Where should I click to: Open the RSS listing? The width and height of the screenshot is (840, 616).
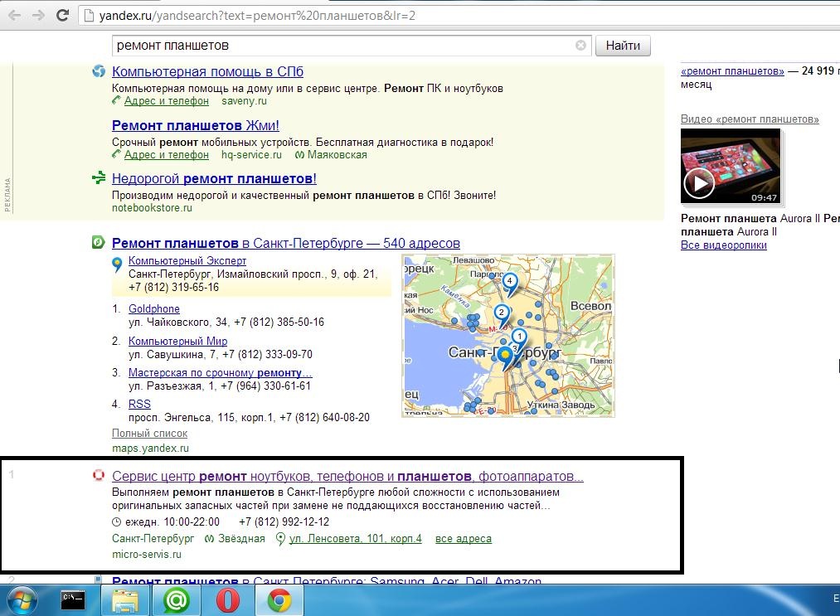click(140, 404)
